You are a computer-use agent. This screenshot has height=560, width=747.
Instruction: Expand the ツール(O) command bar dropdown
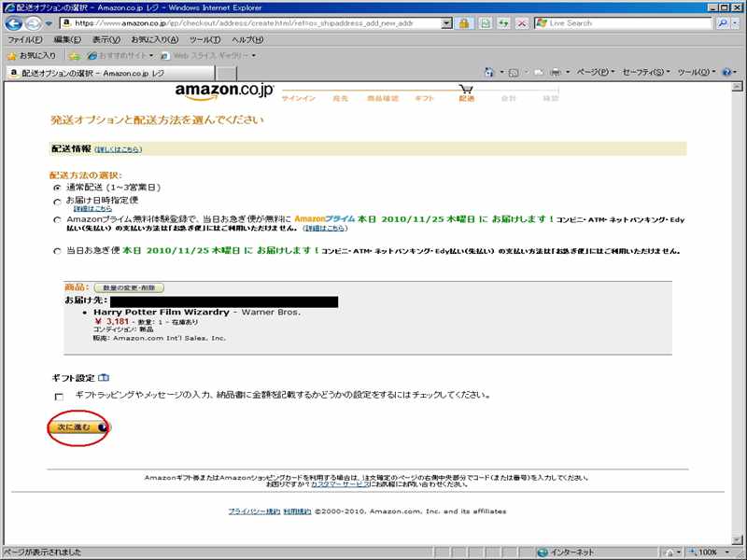click(696, 73)
